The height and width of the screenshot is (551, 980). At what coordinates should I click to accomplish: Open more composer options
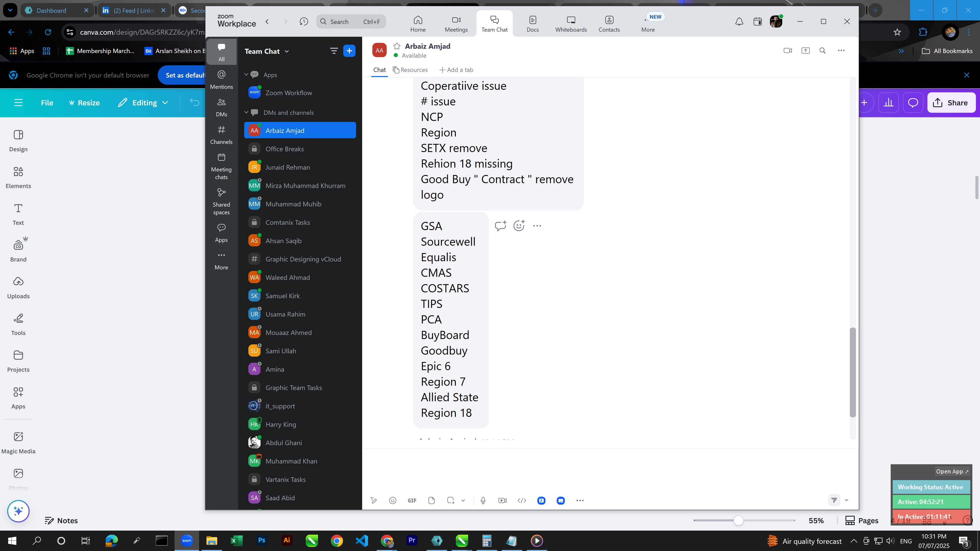(580, 500)
